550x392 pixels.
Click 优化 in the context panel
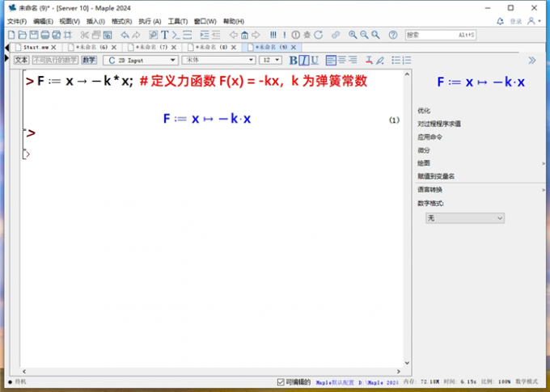(424, 111)
